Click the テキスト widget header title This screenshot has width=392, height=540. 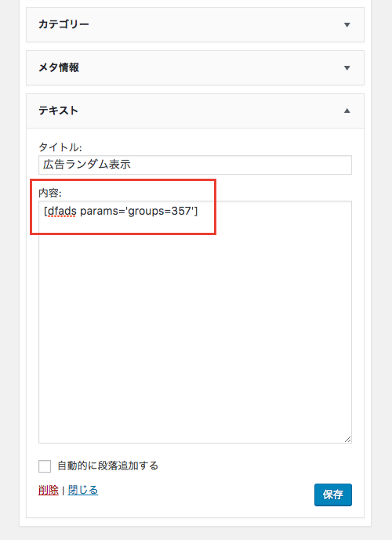click(x=58, y=111)
